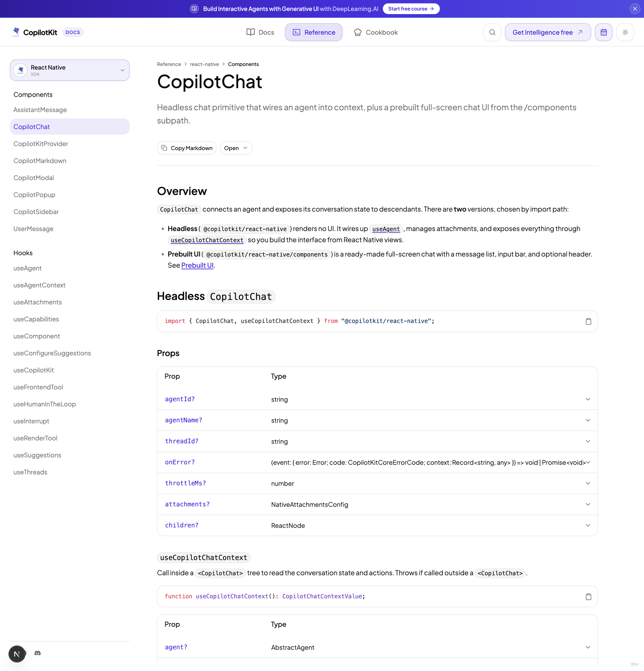Click the calendar icon button
This screenshot has width=644, height=671.
pos(604,32)
